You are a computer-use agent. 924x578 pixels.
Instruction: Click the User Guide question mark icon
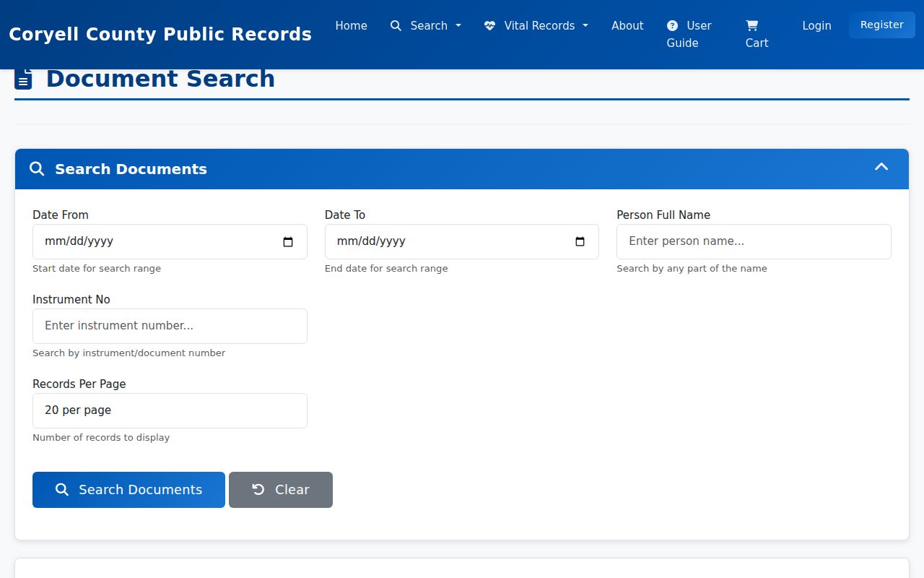click(672, 26)
